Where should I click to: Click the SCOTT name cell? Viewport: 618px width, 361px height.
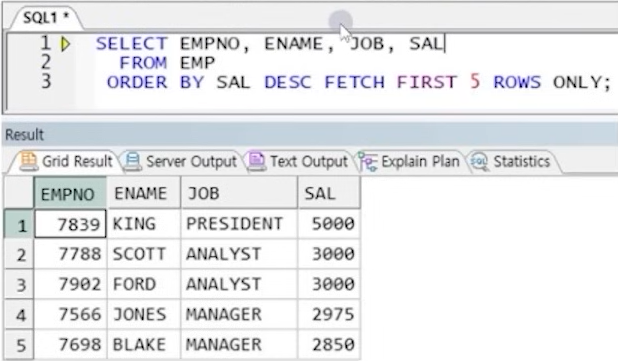tap(143, 254)
